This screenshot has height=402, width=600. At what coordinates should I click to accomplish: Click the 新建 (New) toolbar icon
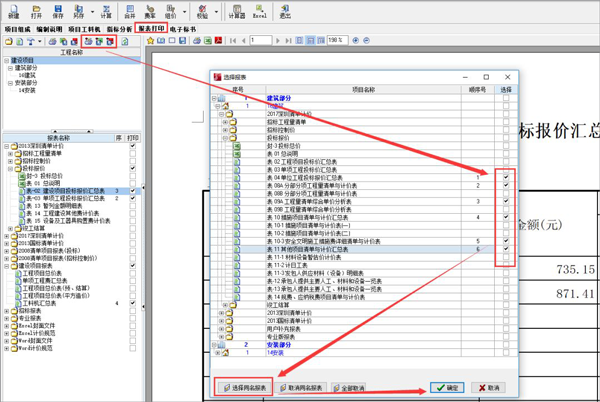13,11
